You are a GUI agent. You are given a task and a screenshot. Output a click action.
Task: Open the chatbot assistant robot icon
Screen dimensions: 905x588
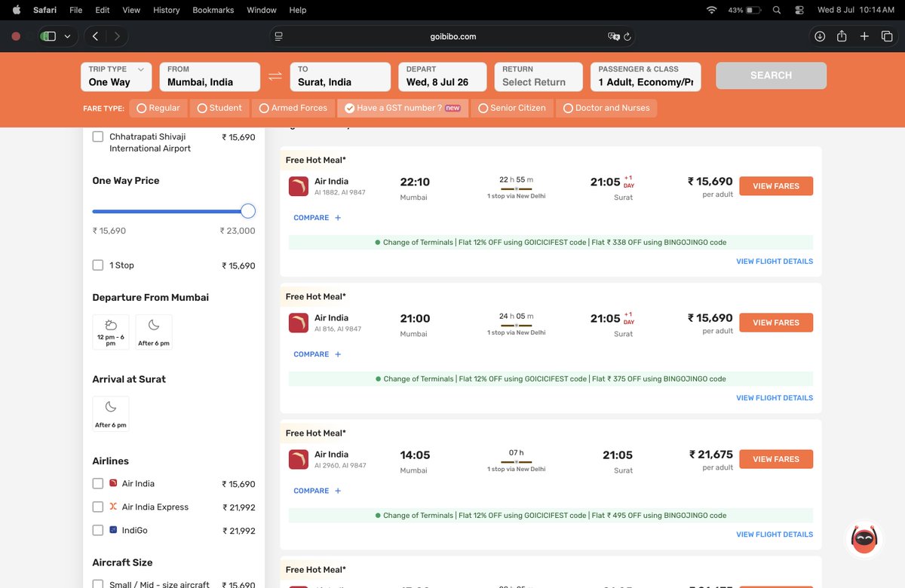[x=864, y=538]
